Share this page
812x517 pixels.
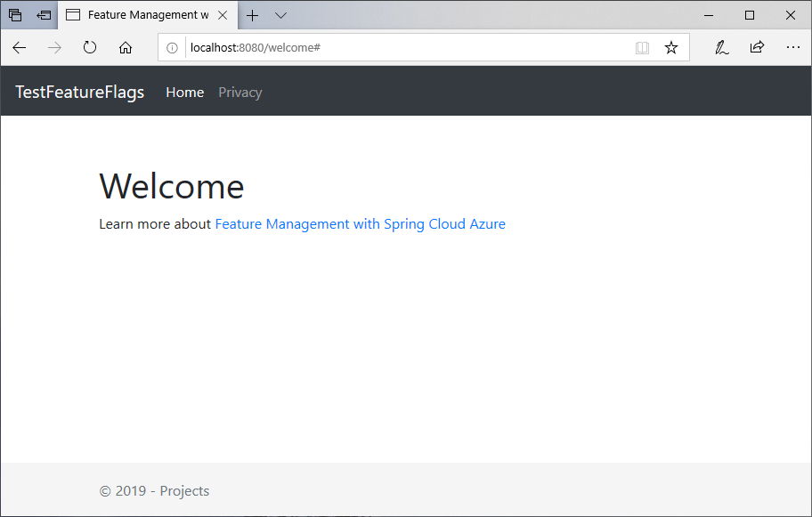click(757, 47)
